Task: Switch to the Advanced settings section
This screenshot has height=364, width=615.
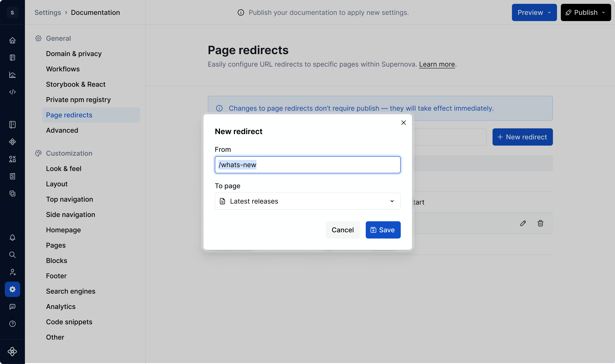Action: [62, 130]
